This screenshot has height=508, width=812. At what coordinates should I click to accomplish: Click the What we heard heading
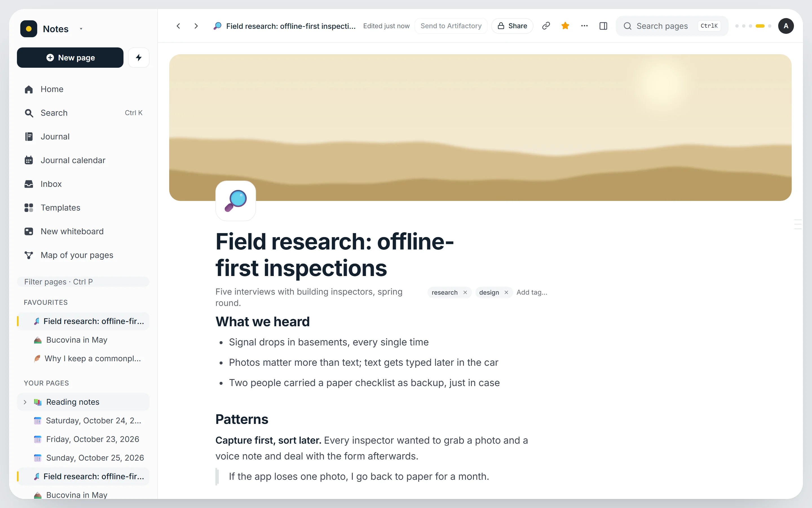pyautogui.click(x=262, y=321)
